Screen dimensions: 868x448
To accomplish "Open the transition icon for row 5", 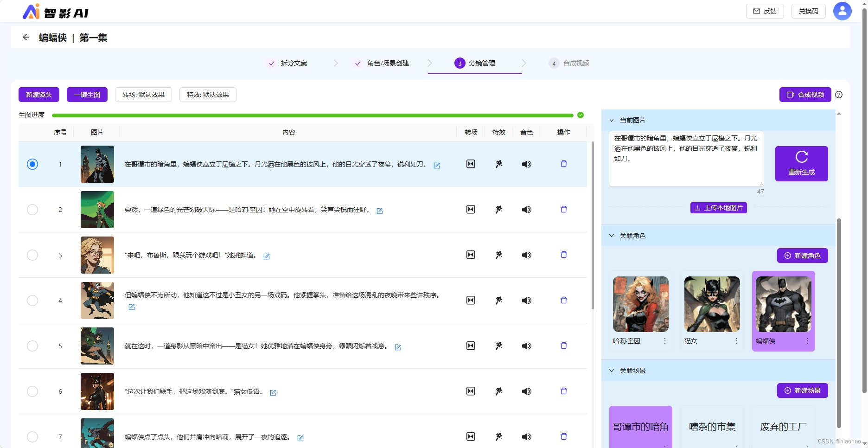I will [x=471, y=346].
